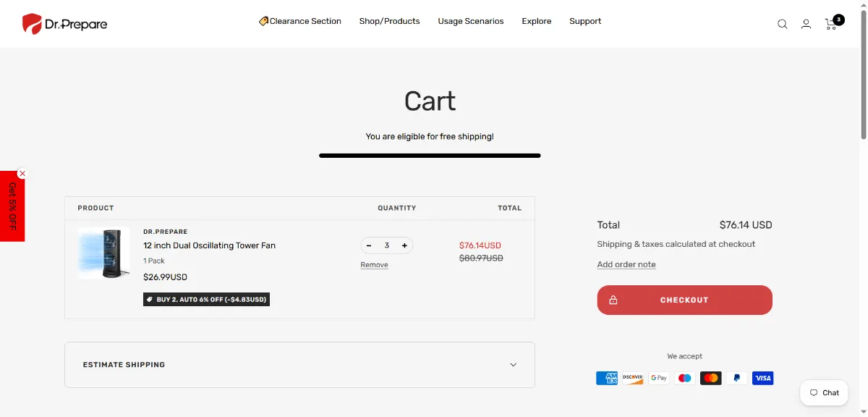Click the 1 Pack variant text

[154, 261]
